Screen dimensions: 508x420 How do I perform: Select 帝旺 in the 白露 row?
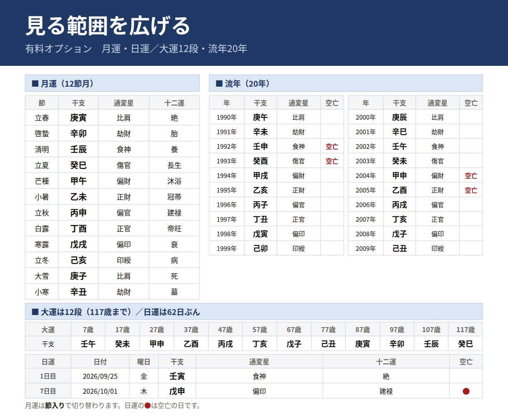point(174,229)
